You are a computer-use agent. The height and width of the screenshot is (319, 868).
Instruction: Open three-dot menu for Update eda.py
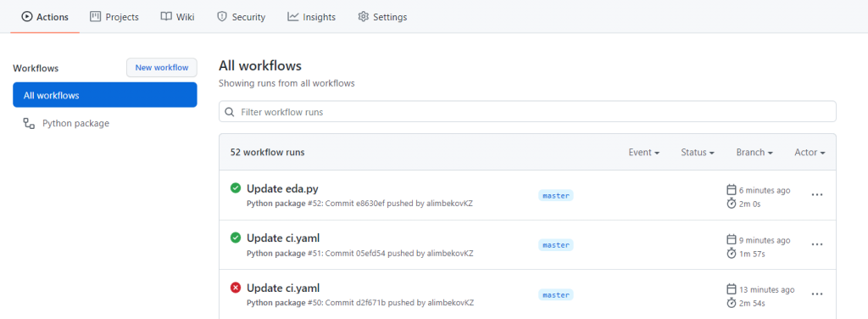[x=817, y=195]
